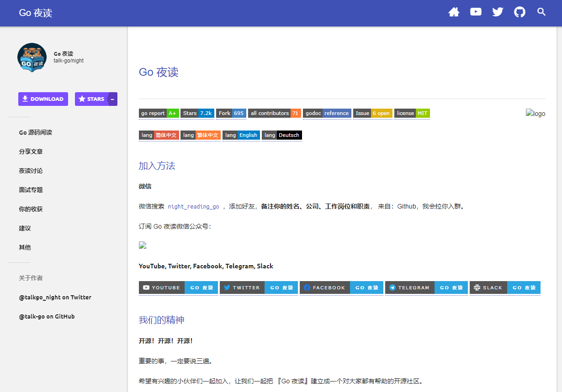Open 你的收获 in sidebar
This screenshot has height=392, width=562.
[31, 209]
